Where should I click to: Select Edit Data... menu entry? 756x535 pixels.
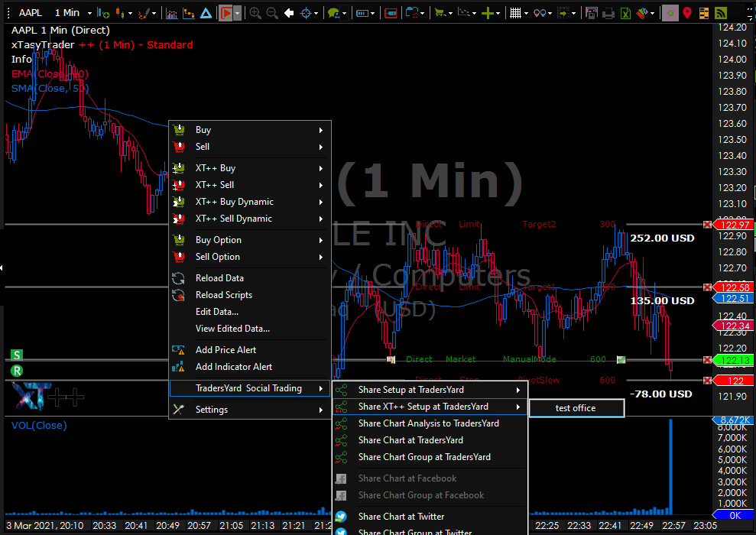tap(250, 312)
